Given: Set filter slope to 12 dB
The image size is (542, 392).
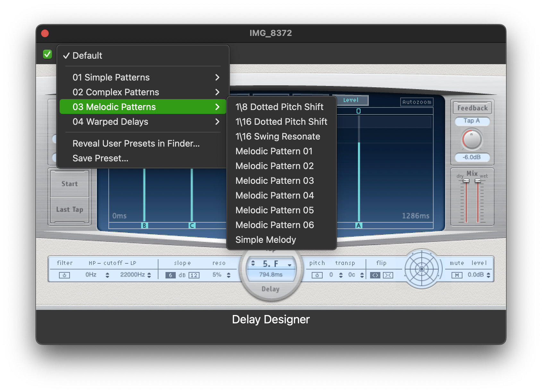Looking at the screenshot, I should click(194, 275).
